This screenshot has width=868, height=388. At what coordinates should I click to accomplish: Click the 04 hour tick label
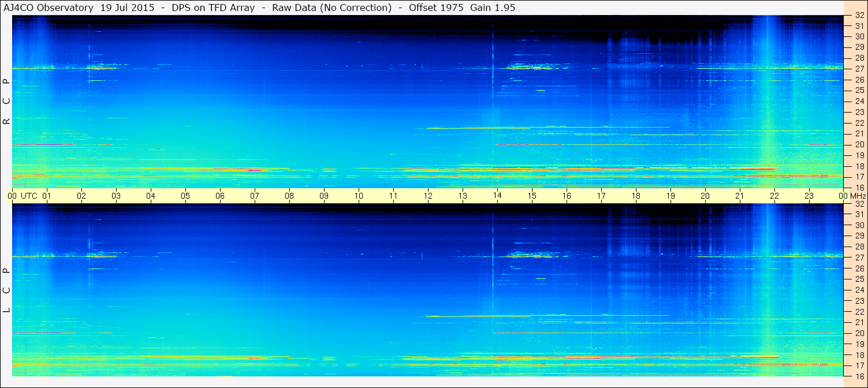pyautogui.click(x=151, y=196)
